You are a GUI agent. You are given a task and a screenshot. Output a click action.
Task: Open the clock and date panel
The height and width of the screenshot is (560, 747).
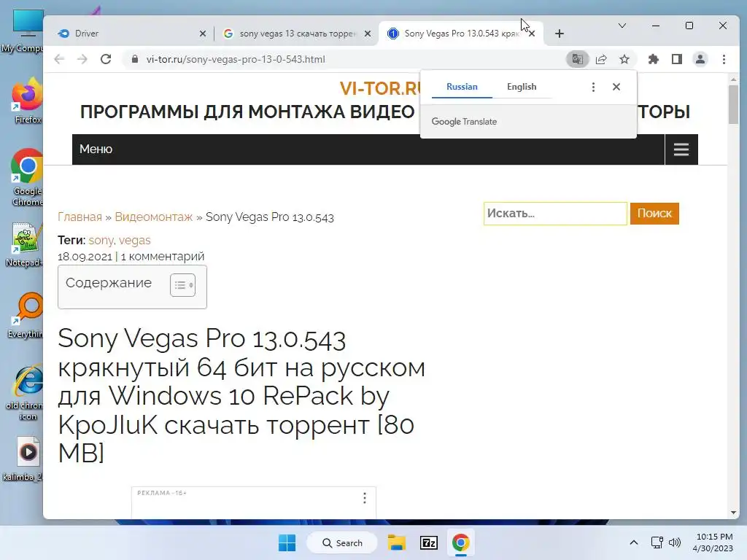[x=713, y=542]
